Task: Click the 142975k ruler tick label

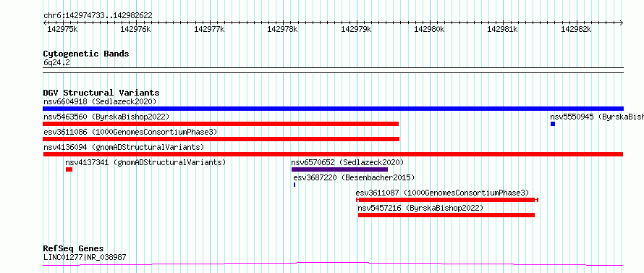Action: click(x=62, y=29)
